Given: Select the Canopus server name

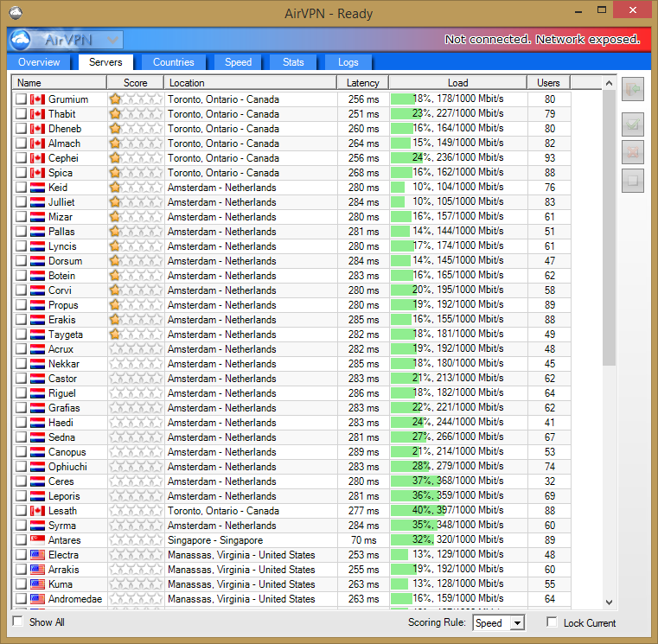Looking at the screenshot, I should tap(67, 452).
